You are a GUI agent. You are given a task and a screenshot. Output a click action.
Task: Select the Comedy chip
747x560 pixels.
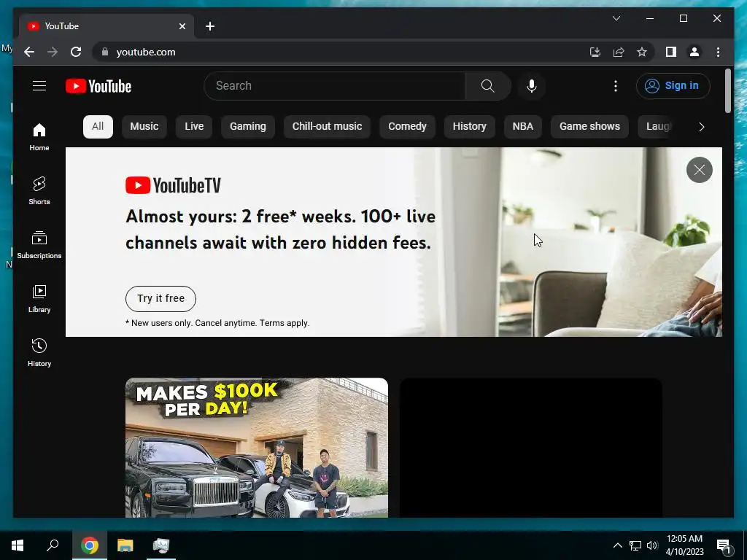(407, 127)
